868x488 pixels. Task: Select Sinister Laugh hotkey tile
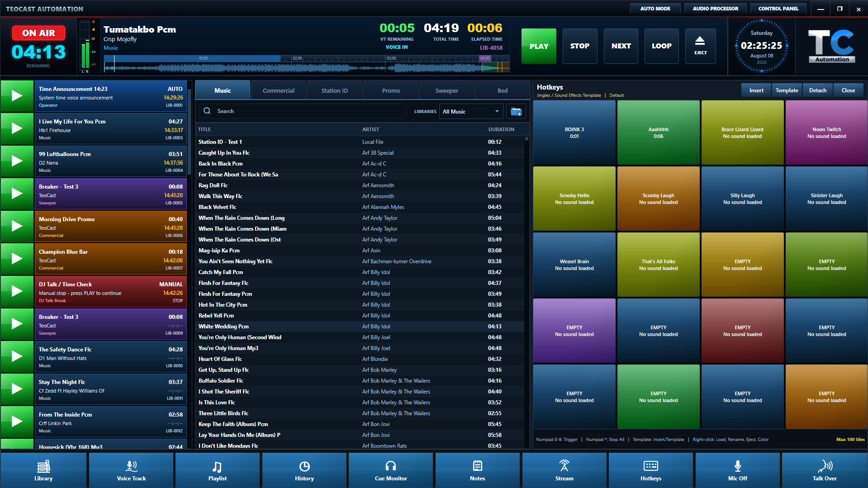point(826,199)
